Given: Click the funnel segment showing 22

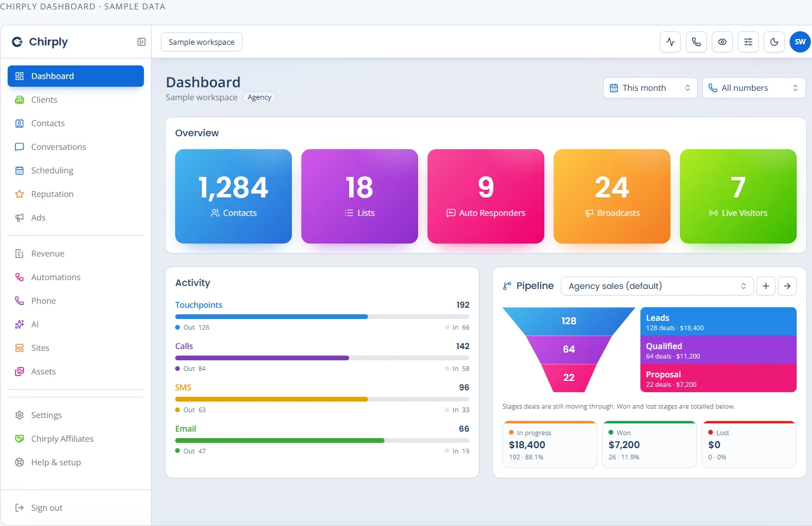Looking at the screenshot, I should [568, 378].
